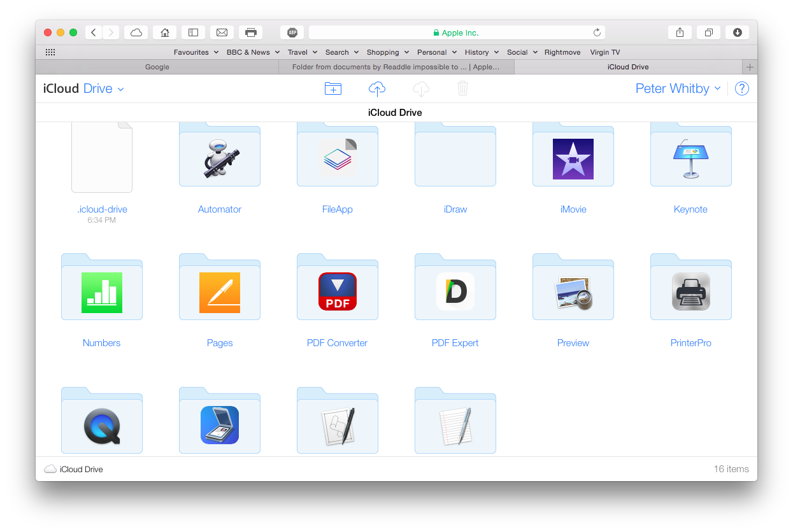Open the Peter Whitby account menu

678,88
